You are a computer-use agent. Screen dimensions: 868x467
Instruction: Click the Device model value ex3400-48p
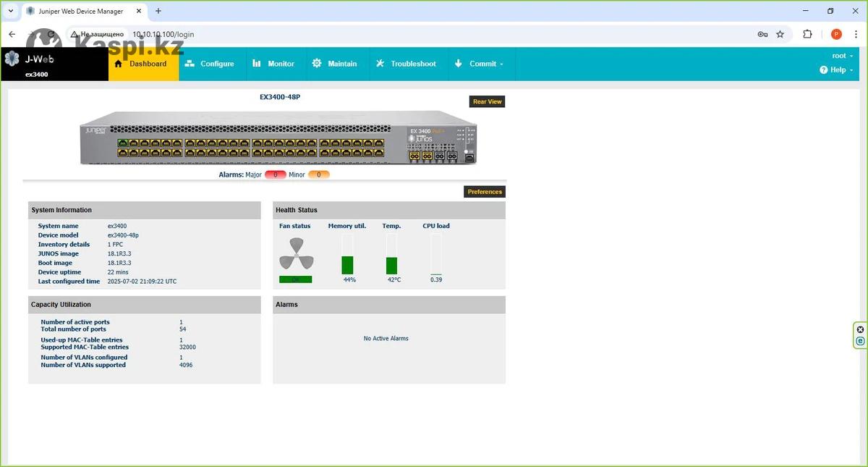tap(123, 235)
